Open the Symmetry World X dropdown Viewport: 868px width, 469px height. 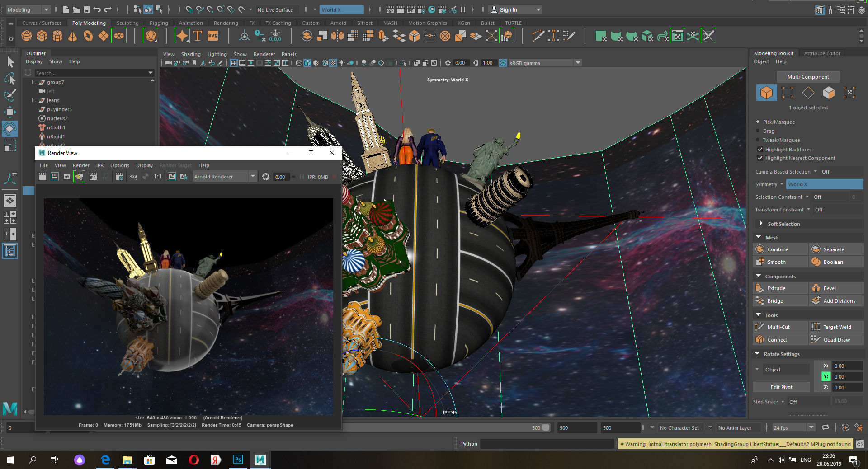click(825, 184)
